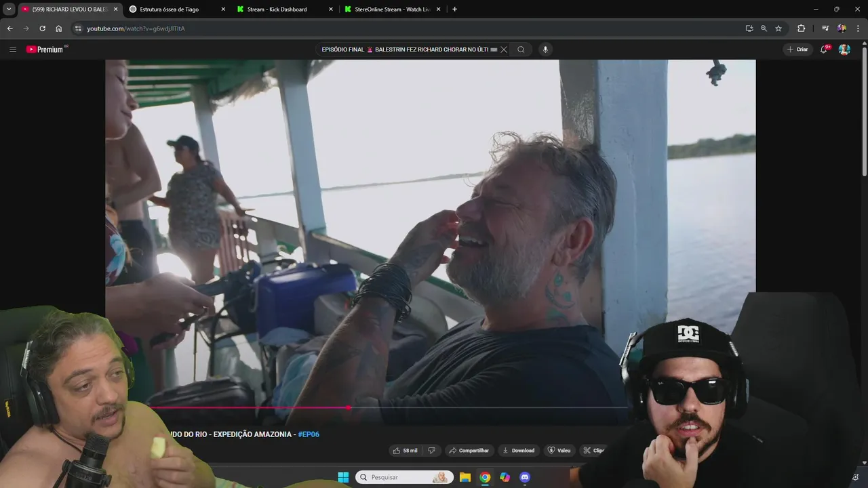
Task: View site information for youtube.com
Action: 78,28
